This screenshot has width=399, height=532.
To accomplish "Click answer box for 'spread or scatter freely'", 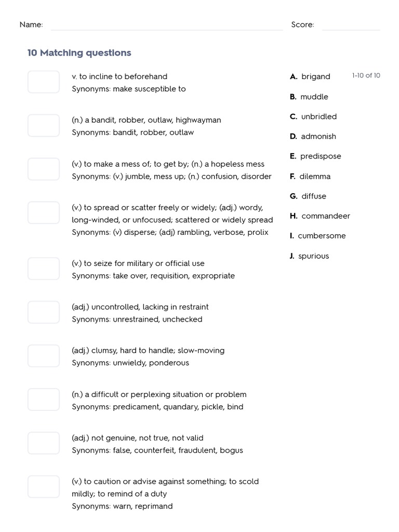I will [44, 213].
